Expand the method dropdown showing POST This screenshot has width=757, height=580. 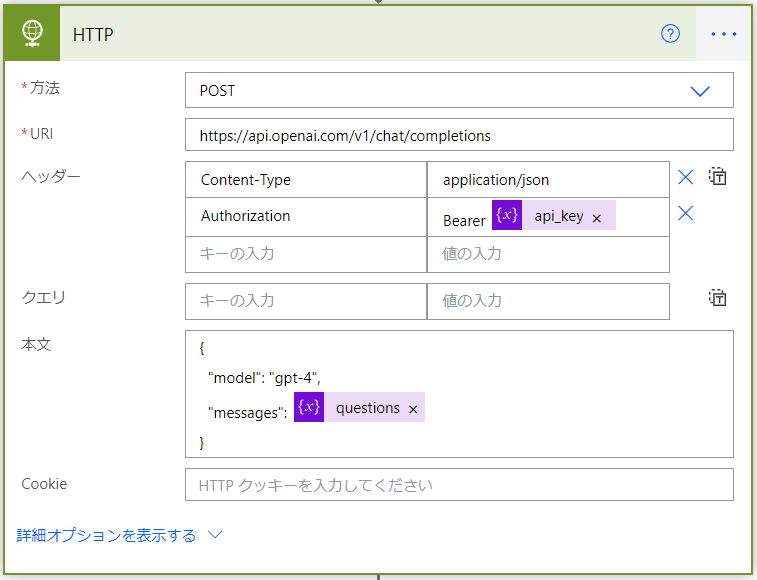(x=699, y=90)
